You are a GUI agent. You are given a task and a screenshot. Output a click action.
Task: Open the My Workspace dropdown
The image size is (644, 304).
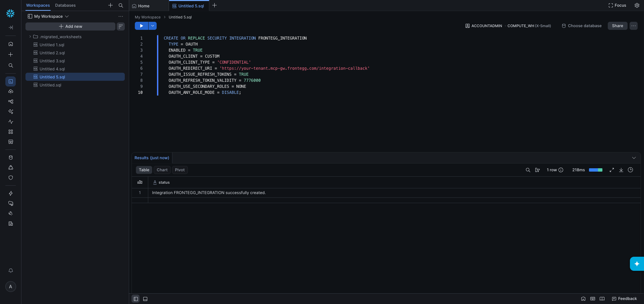[x=48, y=16]
